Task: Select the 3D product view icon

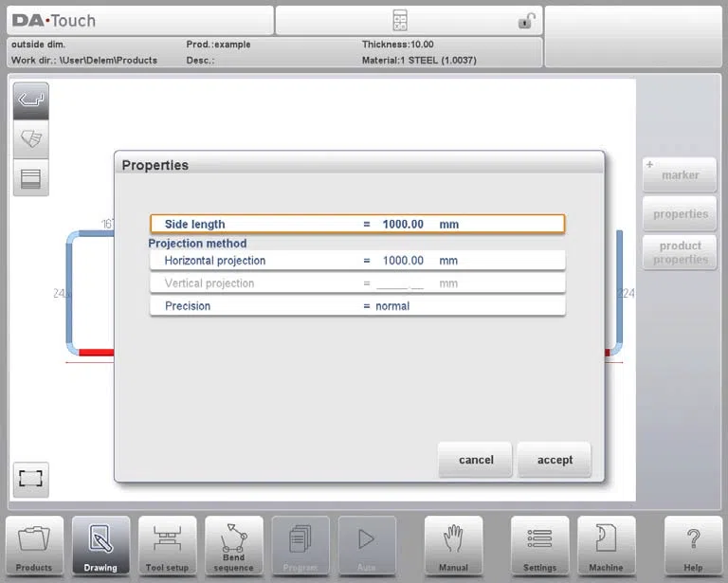Action: coord(31,138)
